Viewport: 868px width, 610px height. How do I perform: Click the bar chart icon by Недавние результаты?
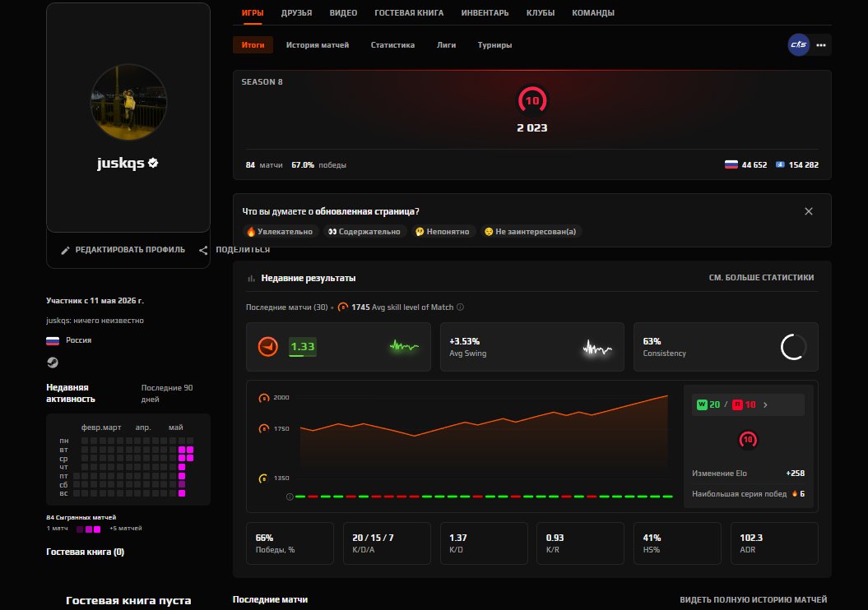[x=251, y=278]
